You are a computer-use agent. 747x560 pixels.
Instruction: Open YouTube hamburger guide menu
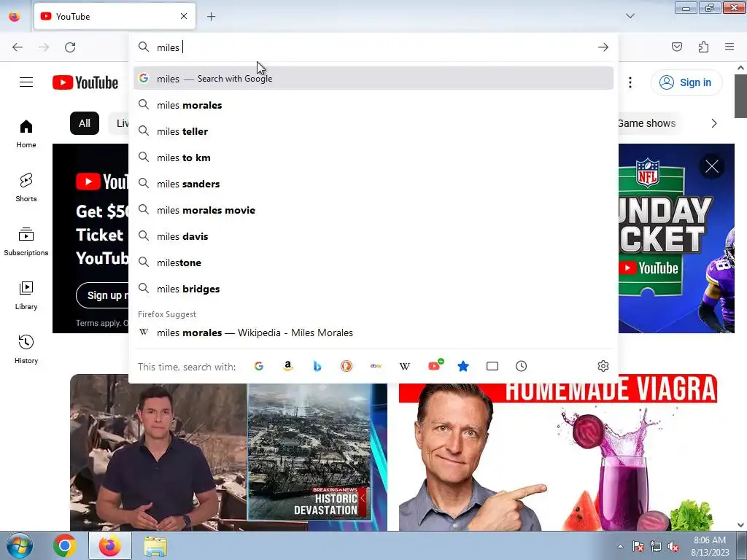point(26,82)
